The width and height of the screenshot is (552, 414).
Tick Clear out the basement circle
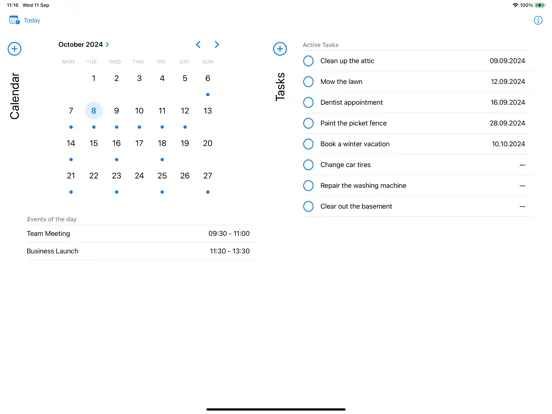[308, 206]
